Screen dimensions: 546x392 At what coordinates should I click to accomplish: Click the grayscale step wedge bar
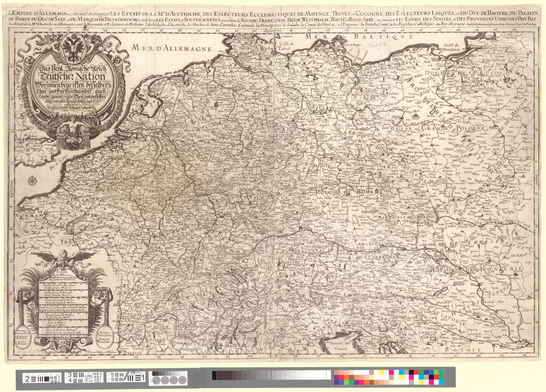click(271, 375)
